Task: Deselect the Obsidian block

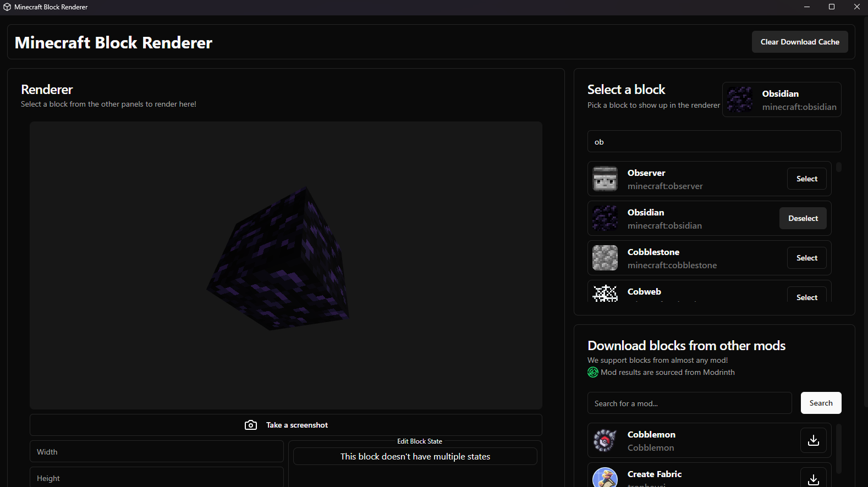Action: point(803,218)
